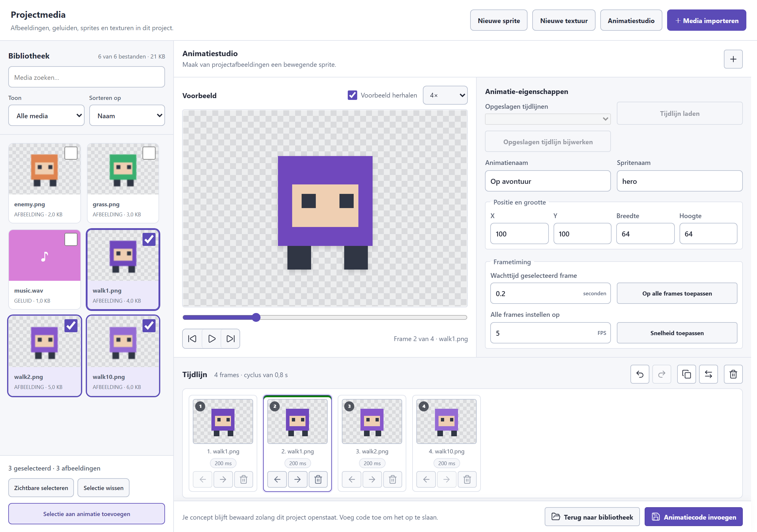Clear the timeline with the trash icon
This screenshot has width=757, height=532.
tap(733, 374)
